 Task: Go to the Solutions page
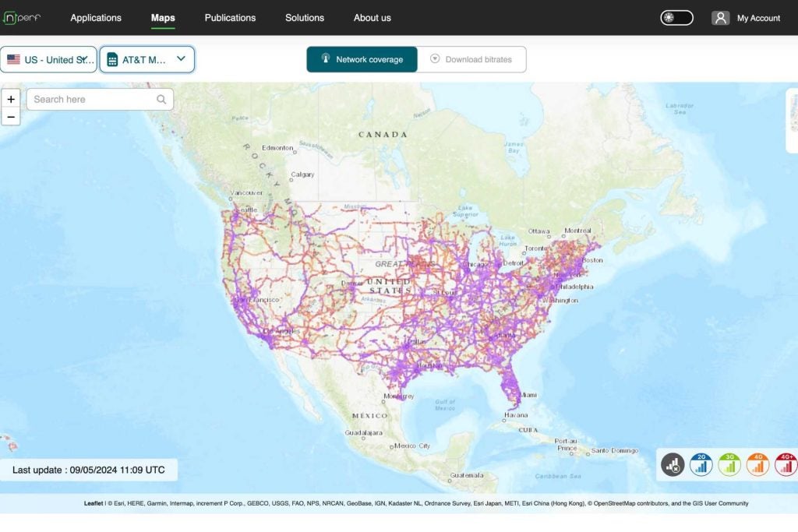pos(305,18)
